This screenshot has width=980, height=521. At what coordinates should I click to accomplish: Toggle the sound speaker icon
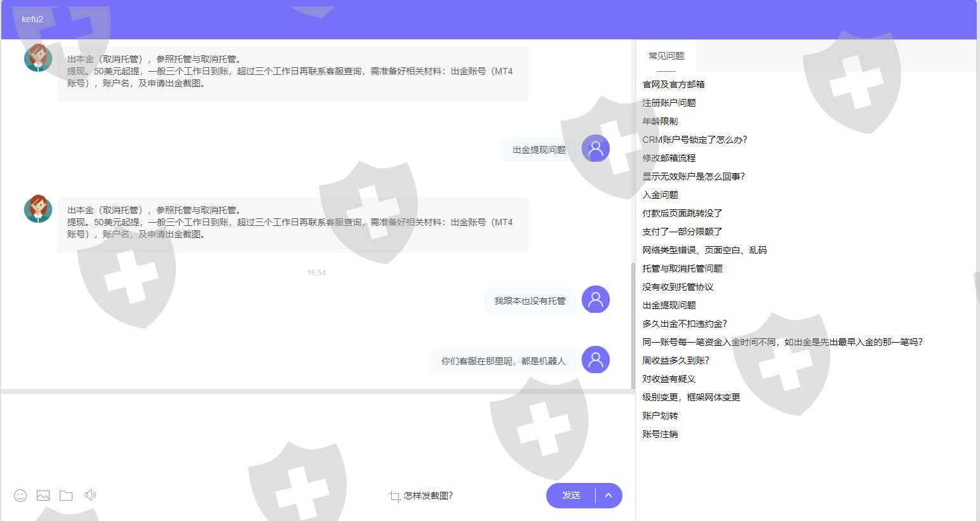[x=90, y=495]
